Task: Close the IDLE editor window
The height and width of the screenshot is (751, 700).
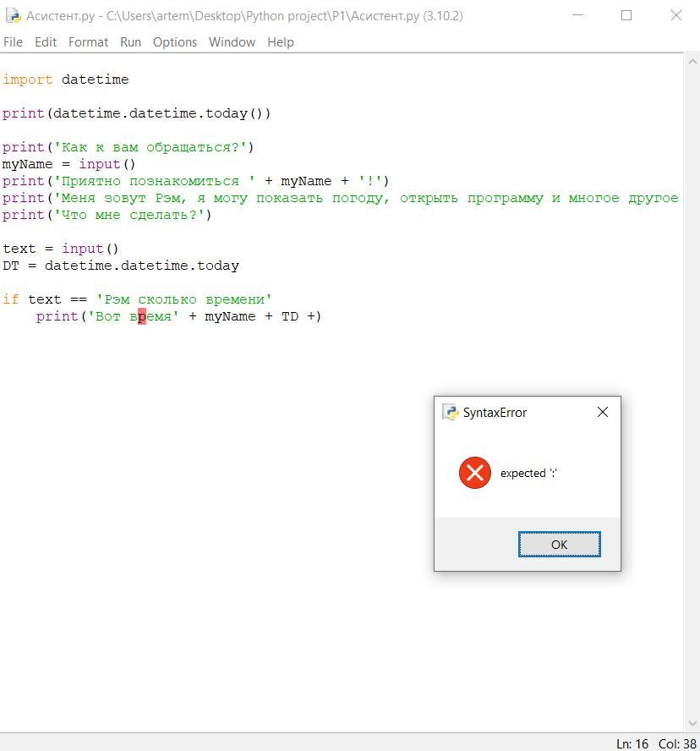Action: pyautogui.click(x=676, y=16)
